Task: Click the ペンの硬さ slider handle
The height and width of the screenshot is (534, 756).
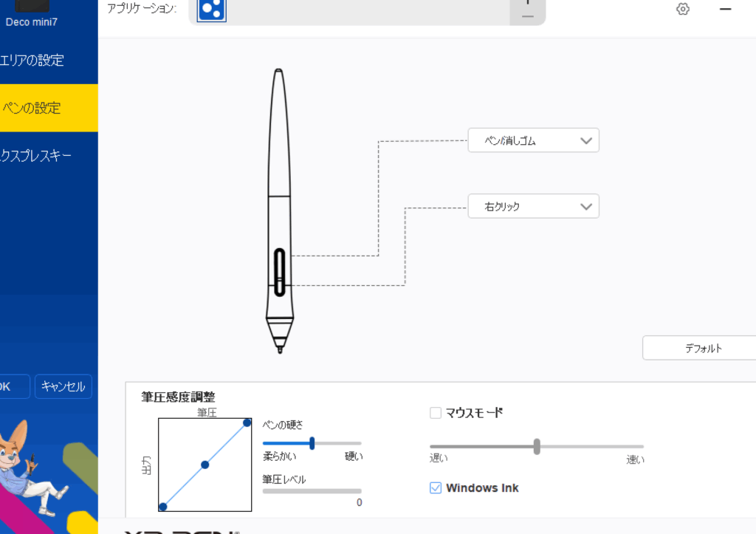Action: 312,443
